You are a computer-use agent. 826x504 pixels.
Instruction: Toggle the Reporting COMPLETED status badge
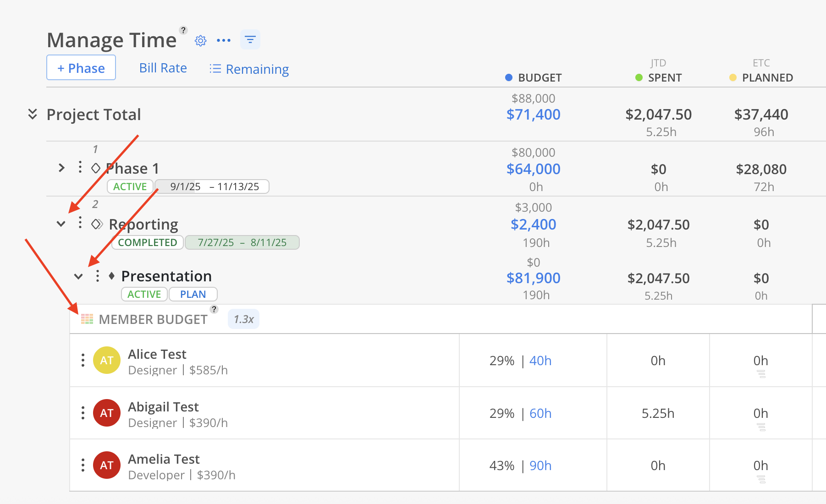click(148, 242)
